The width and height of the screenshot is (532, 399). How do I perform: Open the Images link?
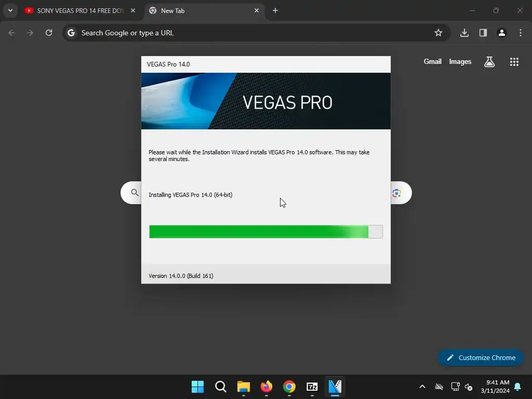(460, 61)
